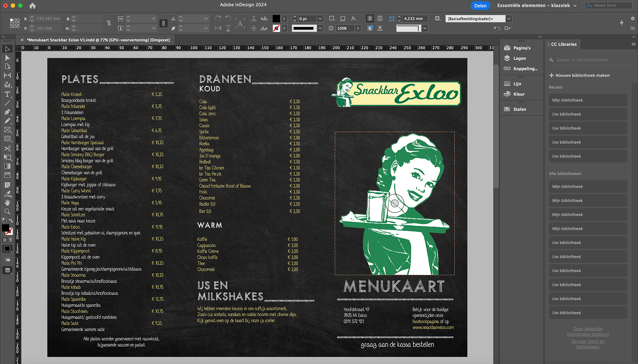Select the Direct Selection tool
The image size is (638, 364).
(x=7, y=58)
